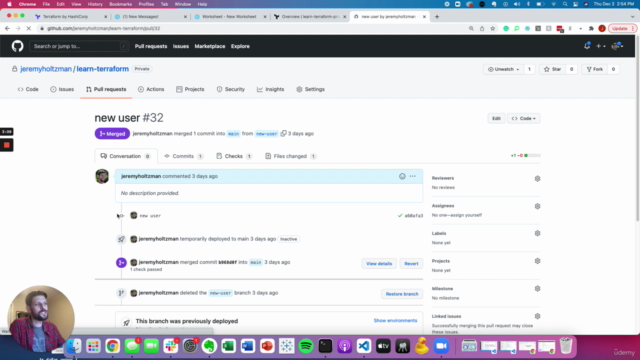Open a new browser tab with plus

(x=437, y=17)
